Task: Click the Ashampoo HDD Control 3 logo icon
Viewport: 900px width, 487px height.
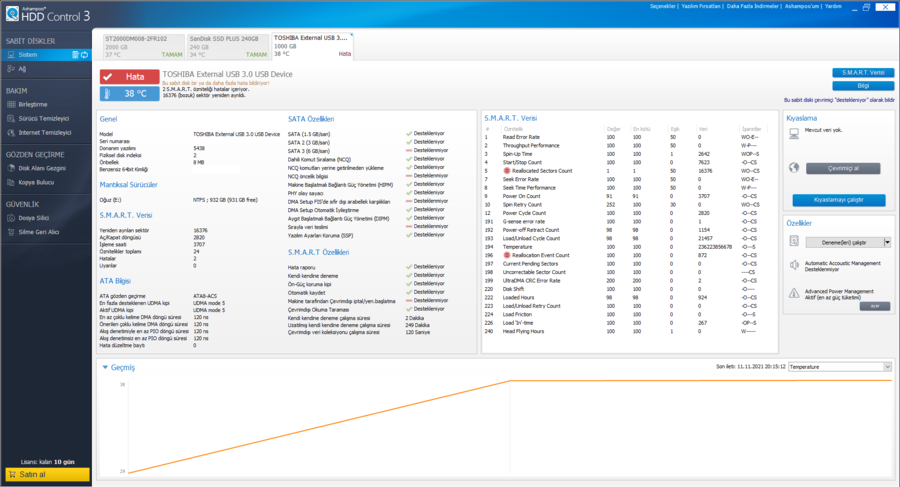Action: pyautogui.click(x=12, y=13)
